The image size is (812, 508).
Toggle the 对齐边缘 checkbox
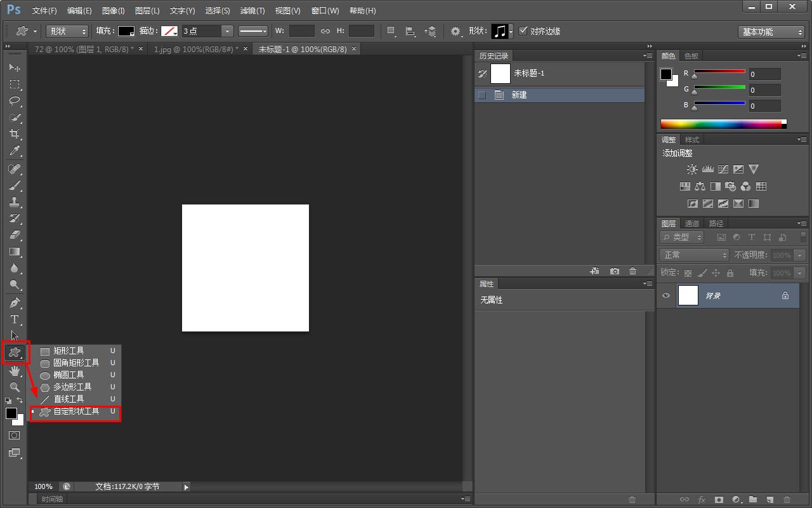pos(523,31)
